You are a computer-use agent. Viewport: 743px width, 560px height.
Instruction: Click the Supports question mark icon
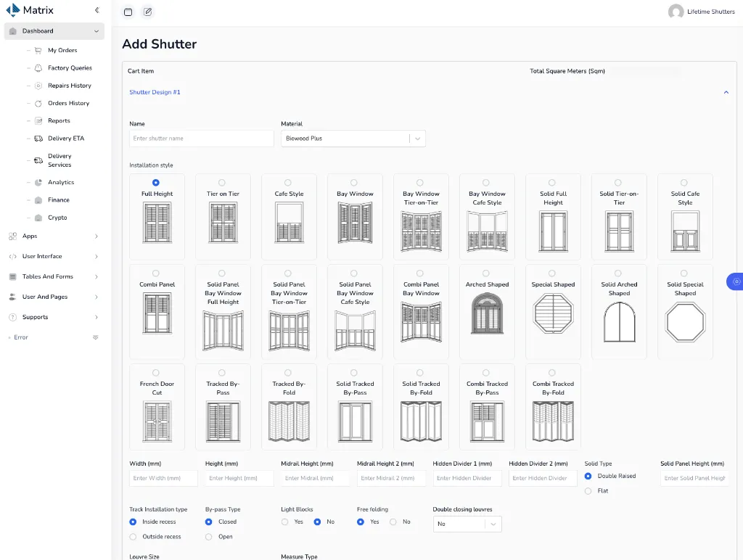coord(13,317)
